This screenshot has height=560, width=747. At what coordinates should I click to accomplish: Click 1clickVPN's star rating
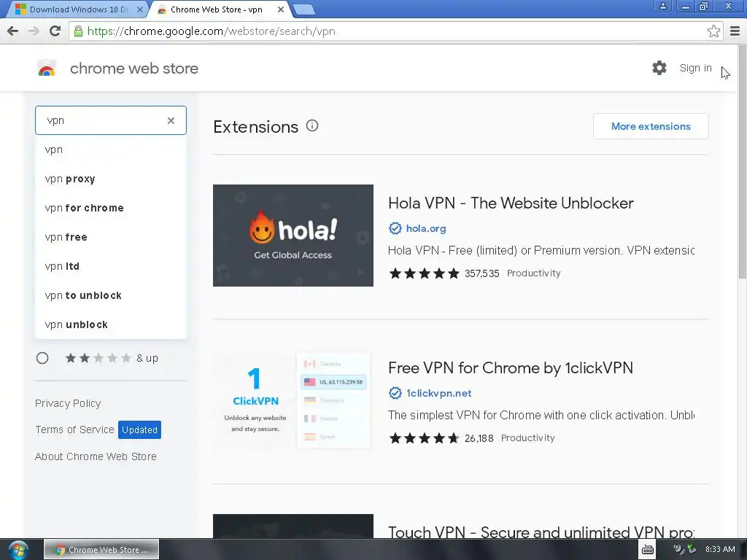(424, 438)
